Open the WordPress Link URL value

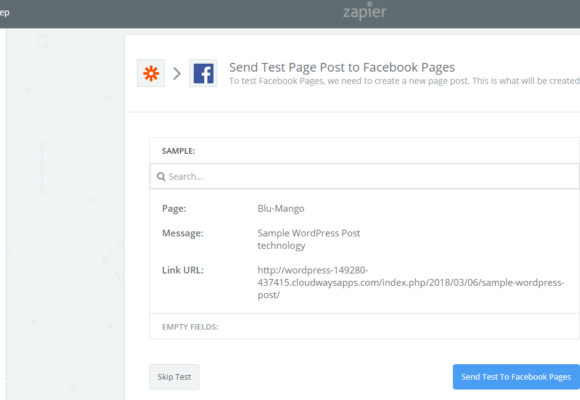coord(411,282)
